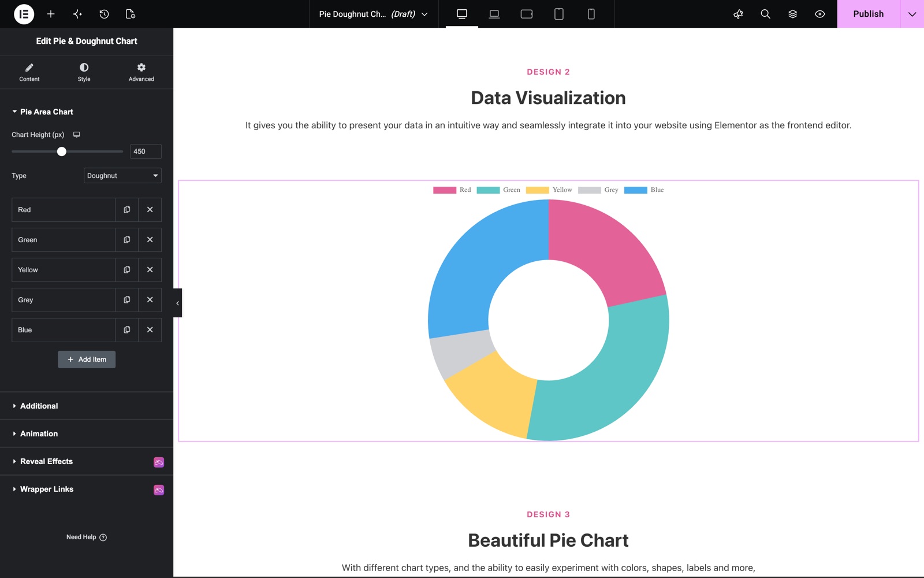This screenshot has height=578, width=924.
Task: Open the structure layers icon
Action: 792,14
